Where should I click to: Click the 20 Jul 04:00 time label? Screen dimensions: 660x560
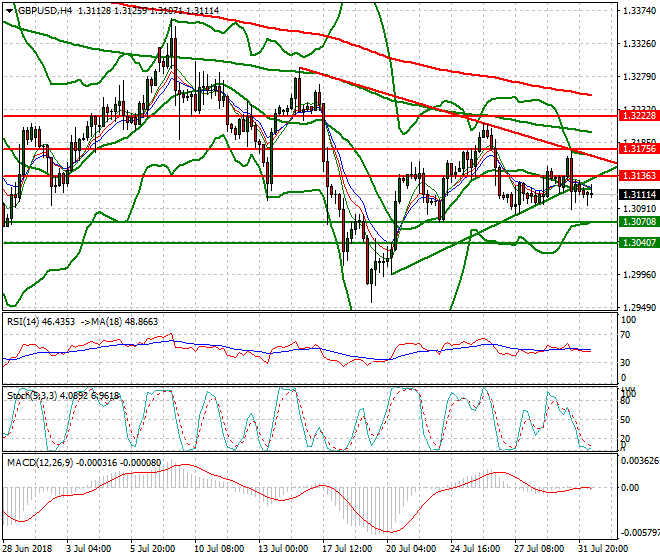[411, 549]
